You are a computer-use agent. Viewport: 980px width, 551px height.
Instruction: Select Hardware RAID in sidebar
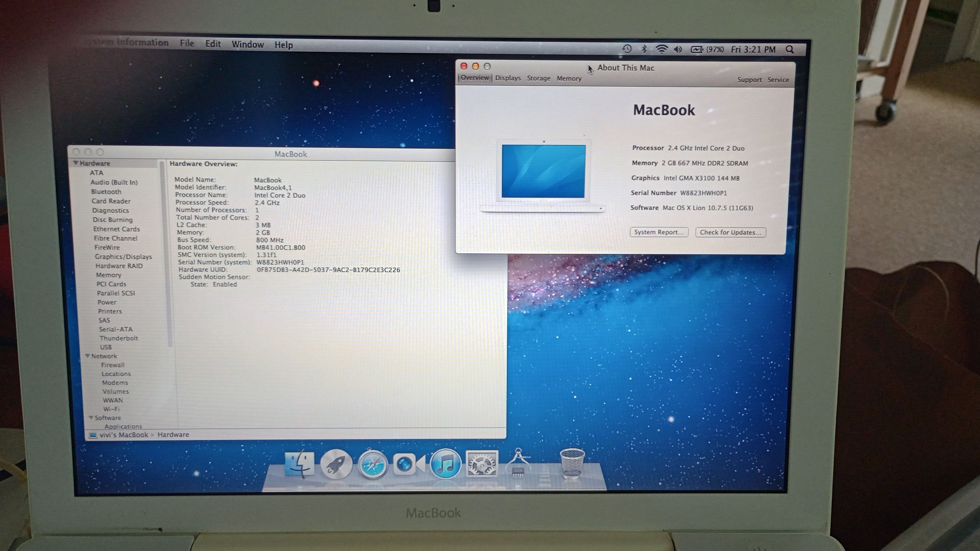(119, 266)
